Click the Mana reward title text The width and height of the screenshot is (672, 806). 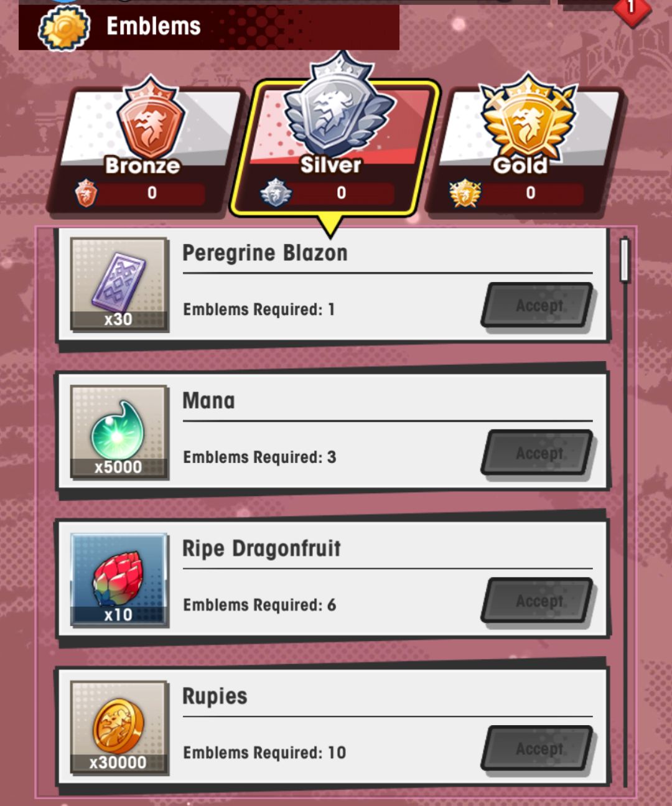208,401
